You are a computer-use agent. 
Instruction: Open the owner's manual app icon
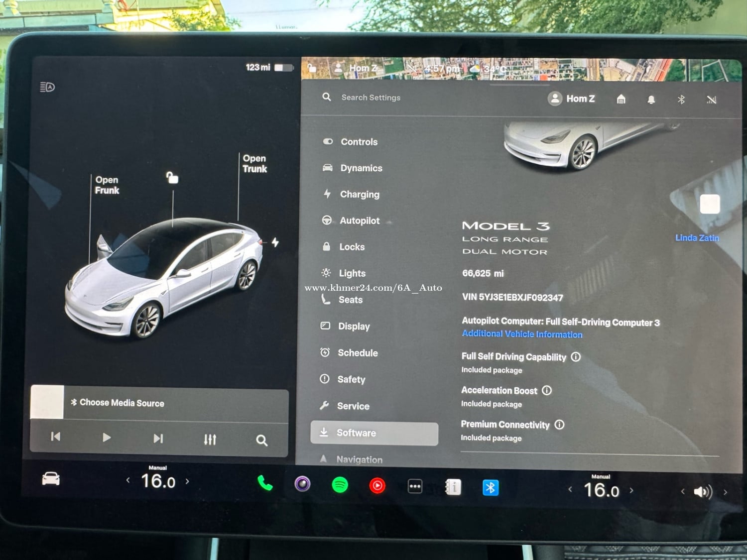tap(453, 487)
